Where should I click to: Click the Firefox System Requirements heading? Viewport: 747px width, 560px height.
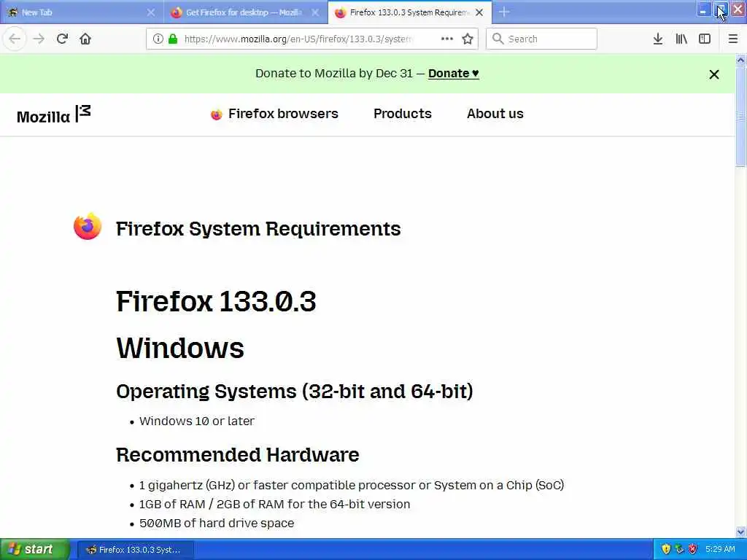pyautogui.click(x=258, y=228)
